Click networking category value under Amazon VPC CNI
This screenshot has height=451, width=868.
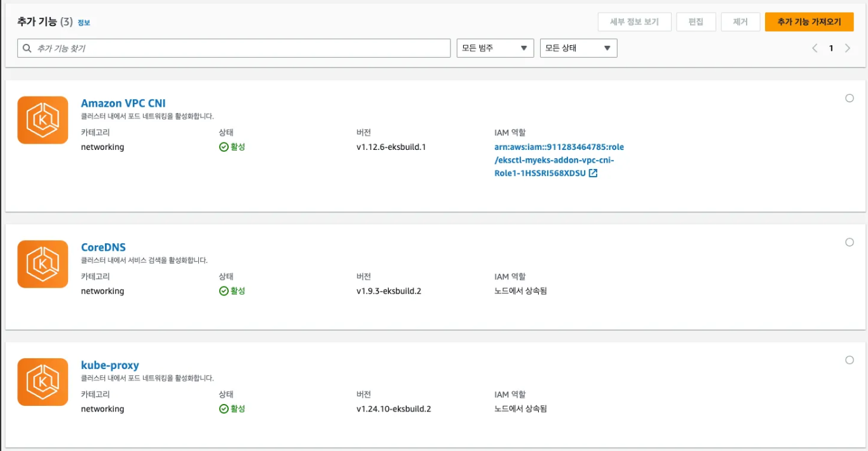pyautogui.click(x=102, y=147)
